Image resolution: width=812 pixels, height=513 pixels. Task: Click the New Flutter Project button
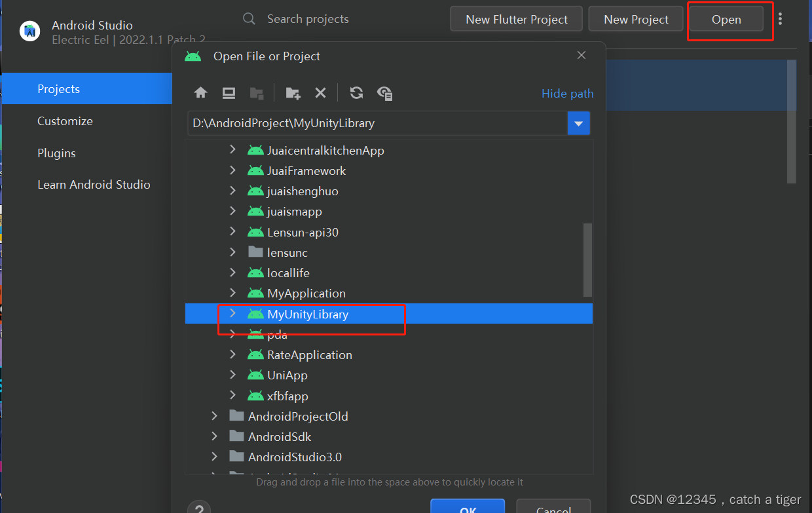point(517,19)
